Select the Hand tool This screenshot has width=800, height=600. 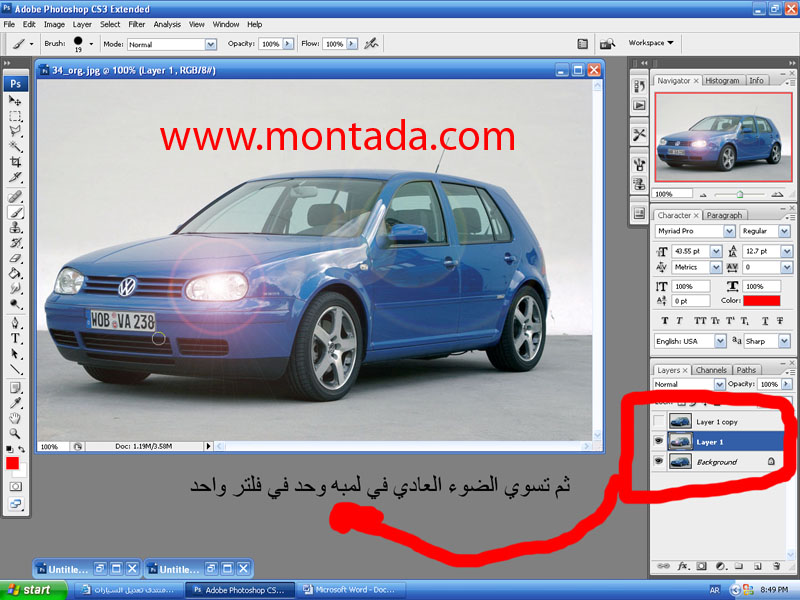pos(15,417)
